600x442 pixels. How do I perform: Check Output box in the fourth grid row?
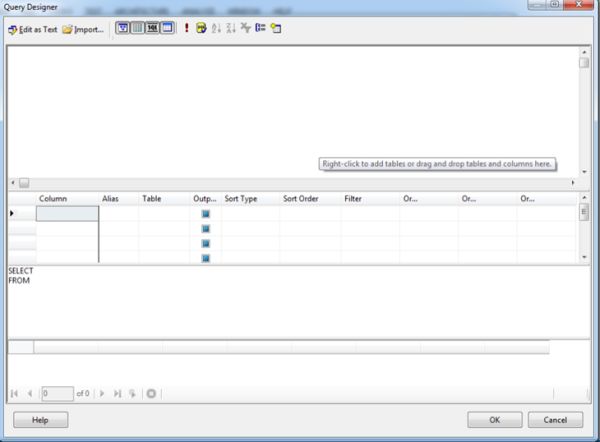coord(205,258)
